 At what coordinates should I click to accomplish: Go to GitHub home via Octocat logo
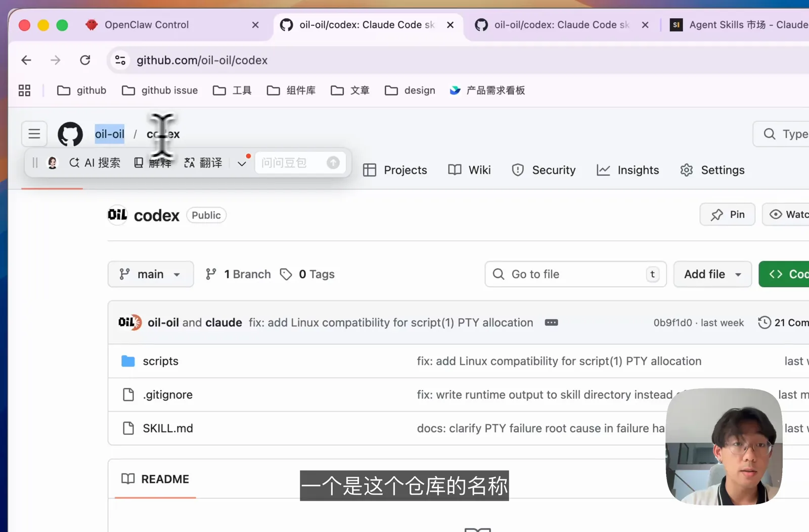pyautogui.click(x=70, y=134)
